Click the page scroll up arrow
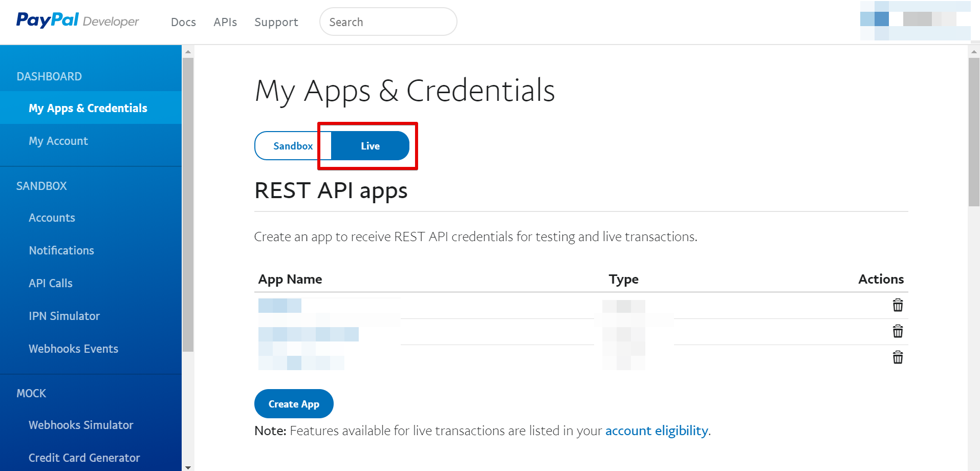 pos(974,52)
